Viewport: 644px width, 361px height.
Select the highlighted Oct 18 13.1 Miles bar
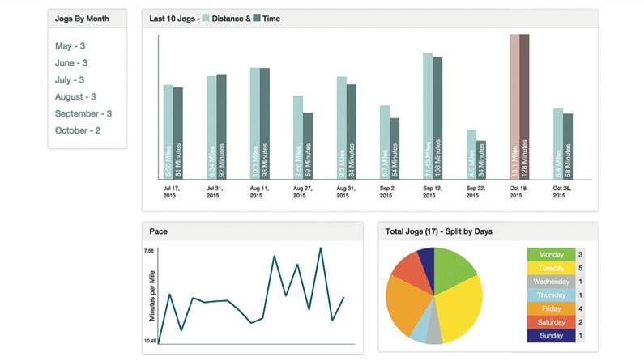tap(514, 107)
